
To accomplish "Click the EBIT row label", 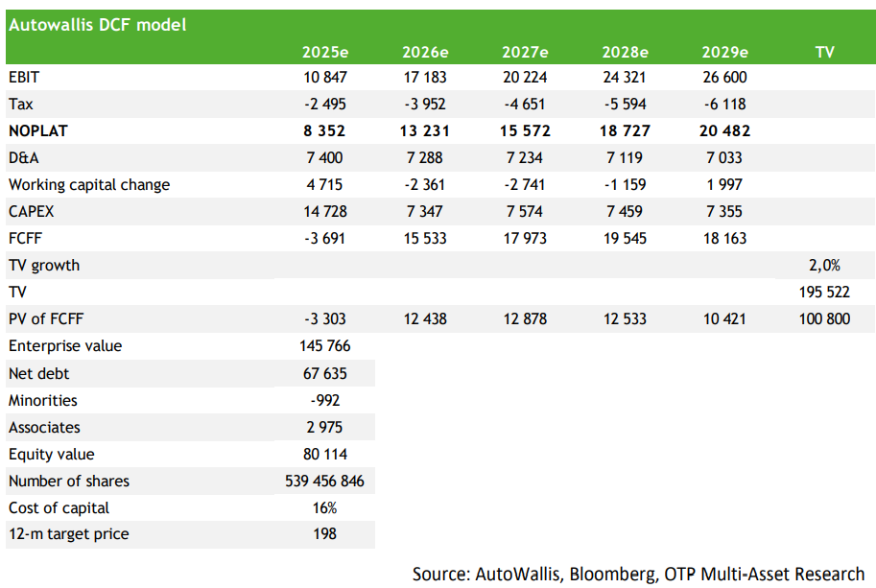I will (x=24, y=77).
